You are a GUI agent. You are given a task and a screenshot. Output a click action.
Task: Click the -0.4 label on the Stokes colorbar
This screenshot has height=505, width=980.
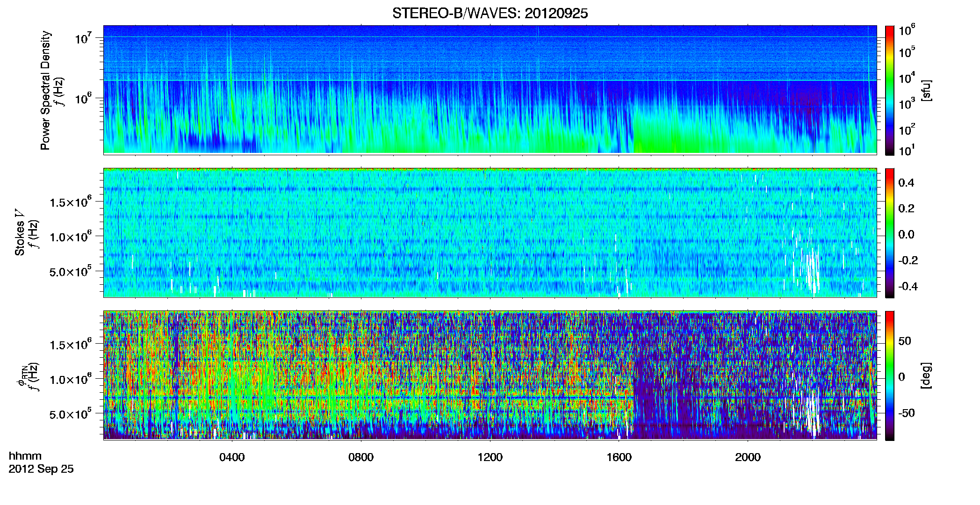coord(908,286)
